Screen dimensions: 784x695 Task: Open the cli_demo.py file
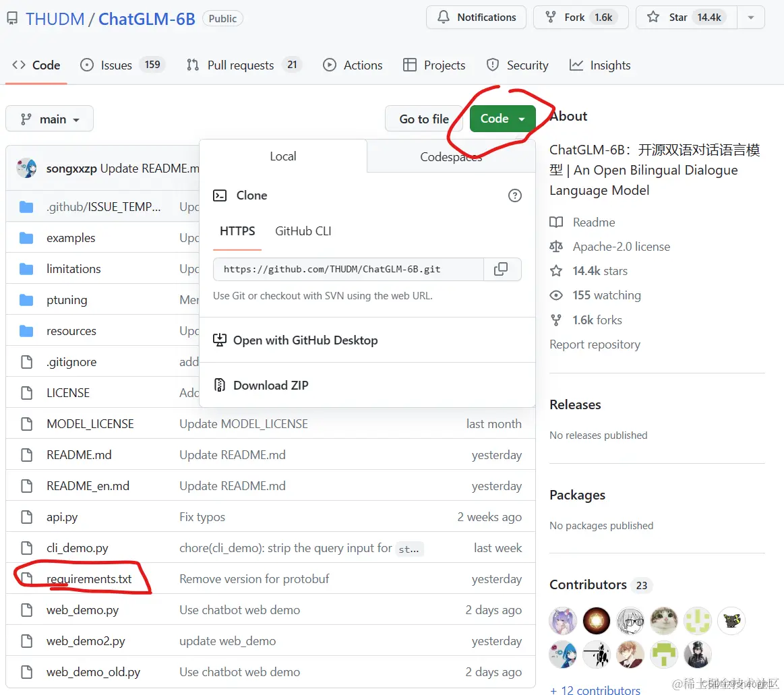pyautogui.click(x=78, y=548)
